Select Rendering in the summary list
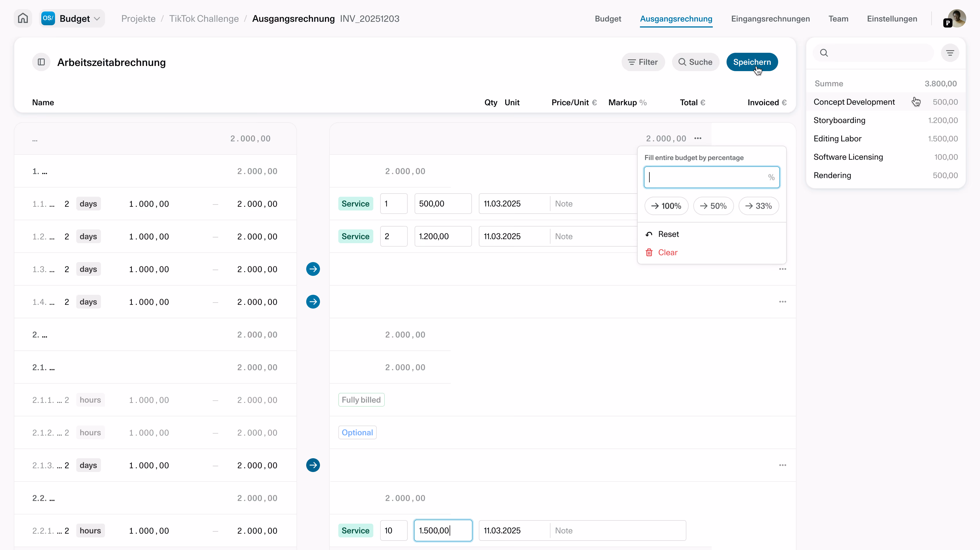This screenshot has height=550, width=980. [885, 175]
